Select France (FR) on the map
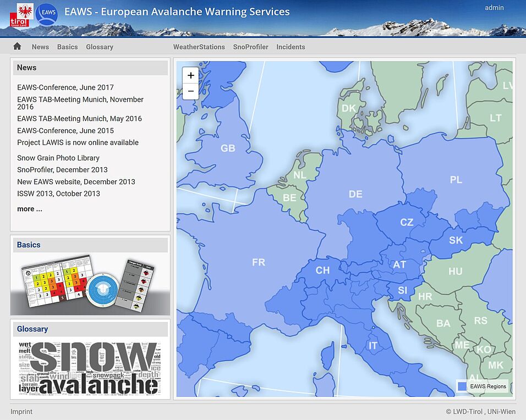 point(259,262)
